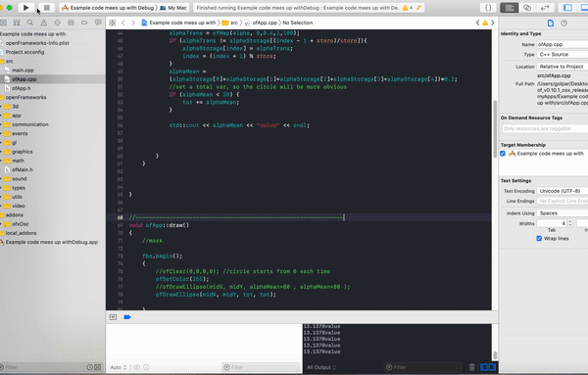Select main.cpp in the src group
This screenshot has width=588, height=375.
[23, 70]
